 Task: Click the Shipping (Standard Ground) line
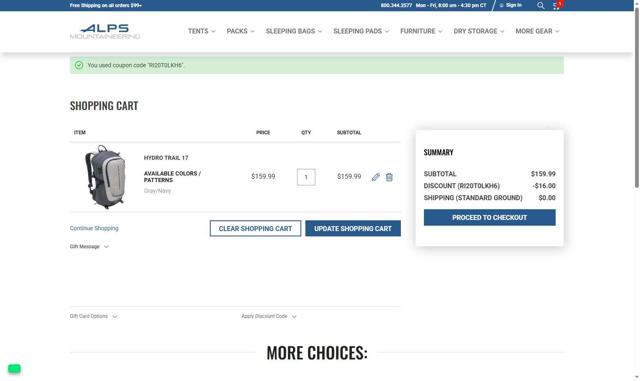pos(489,198)
